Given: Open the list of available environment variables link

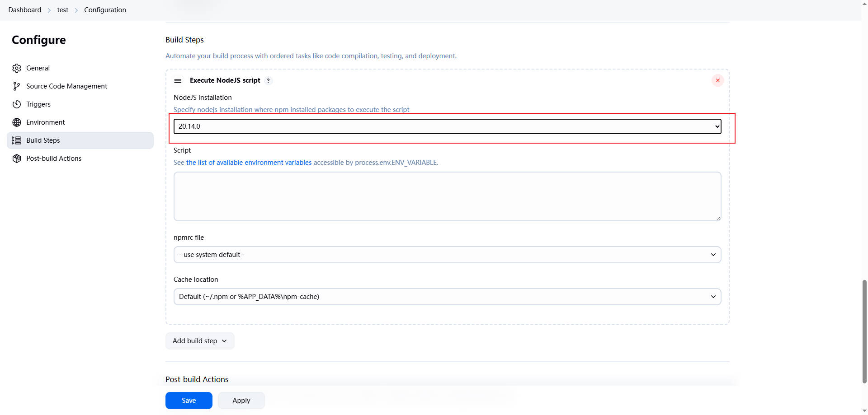Looking at the screenshot, I should pyautogui.click(x=249, y=163).
